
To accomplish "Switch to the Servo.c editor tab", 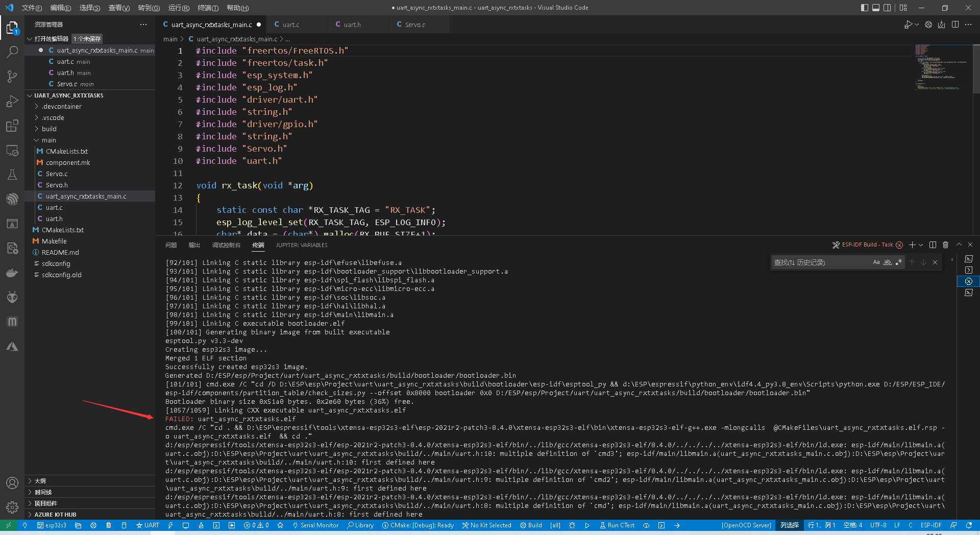I will pyautogui.click(x=415, y=25).
